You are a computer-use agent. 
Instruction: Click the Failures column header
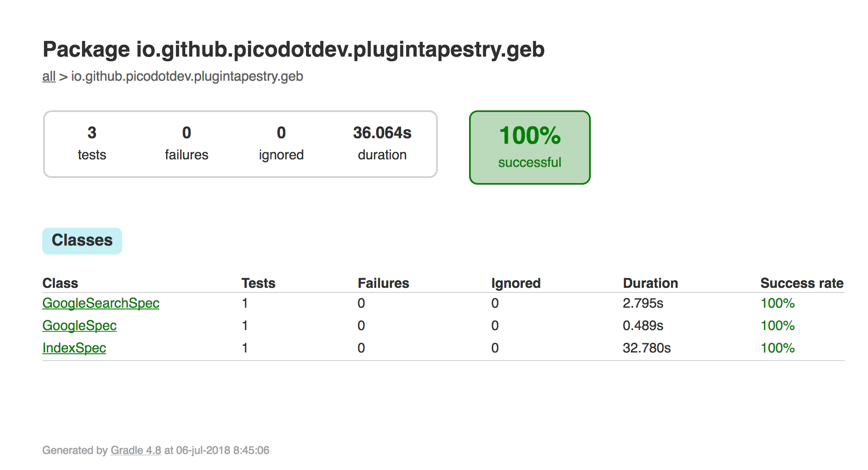pos(383,283)
